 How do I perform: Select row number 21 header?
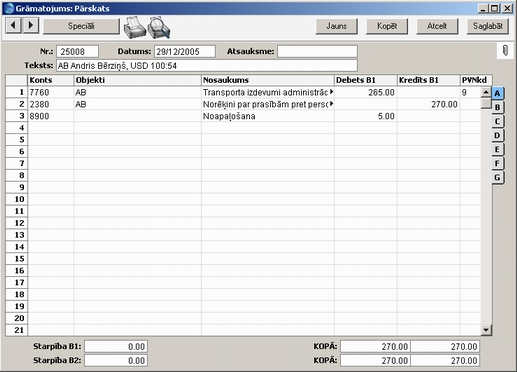point(16,330)
